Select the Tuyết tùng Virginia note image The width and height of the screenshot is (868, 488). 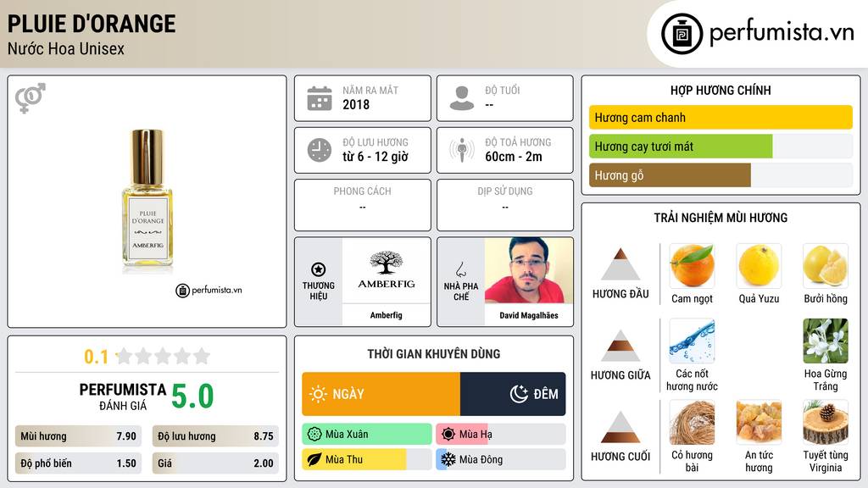[826, 422]
